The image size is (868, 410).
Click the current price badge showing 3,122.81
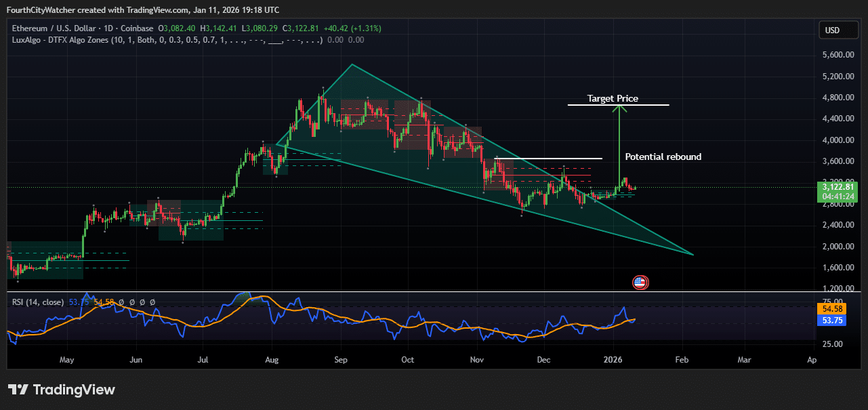[x=837, y=188]
